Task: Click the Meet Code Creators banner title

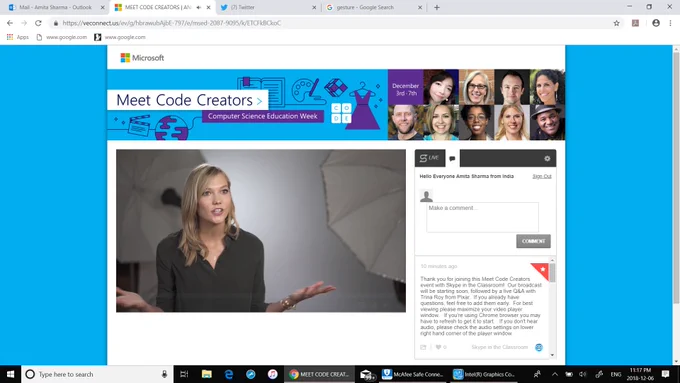Action: click(x=189, y=100)
